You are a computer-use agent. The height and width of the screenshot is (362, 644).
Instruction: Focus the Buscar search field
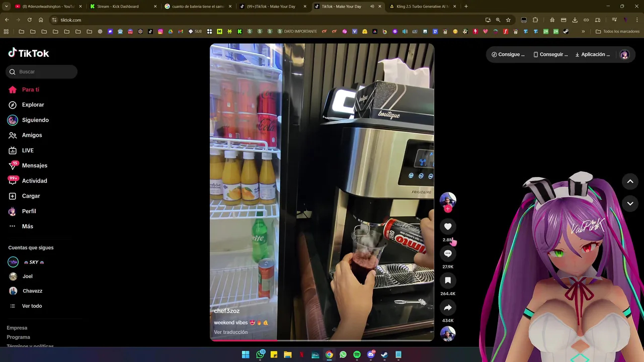(42, 72)
